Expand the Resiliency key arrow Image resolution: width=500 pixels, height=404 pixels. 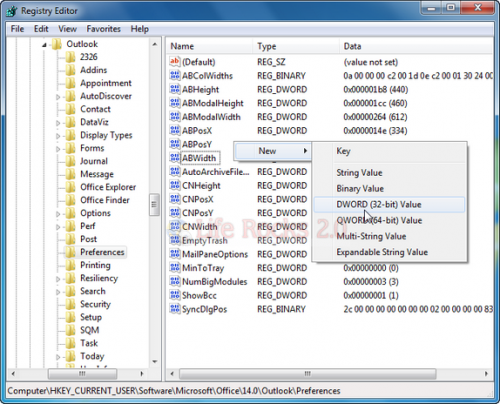[x=58, y=279]
